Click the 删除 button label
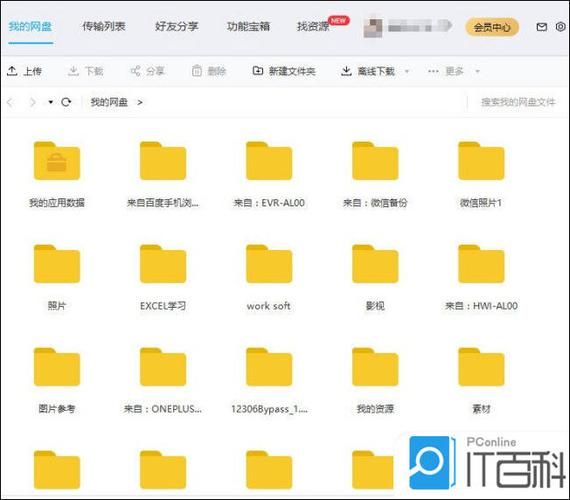Viewport: 570px width, 500px height. click(217, 71)
